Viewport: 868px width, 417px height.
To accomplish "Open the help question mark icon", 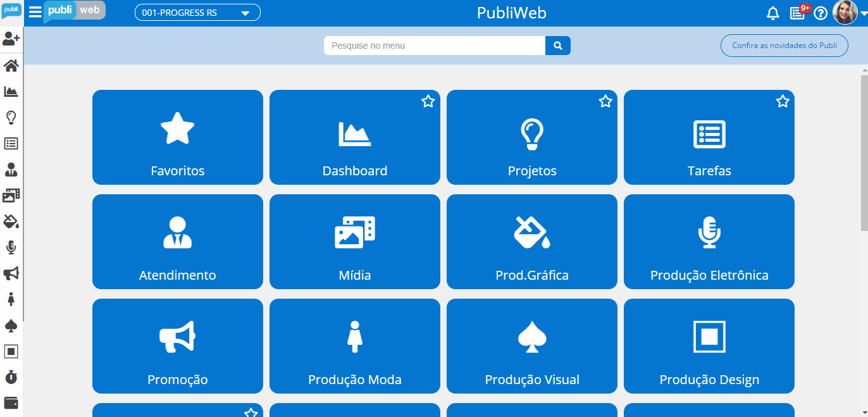I will click(x=821, y=13).
